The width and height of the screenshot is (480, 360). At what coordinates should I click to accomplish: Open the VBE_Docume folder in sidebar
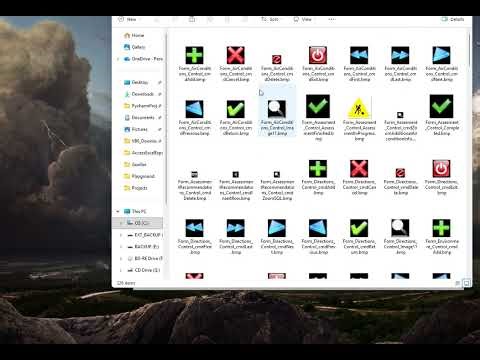(140, 141)
